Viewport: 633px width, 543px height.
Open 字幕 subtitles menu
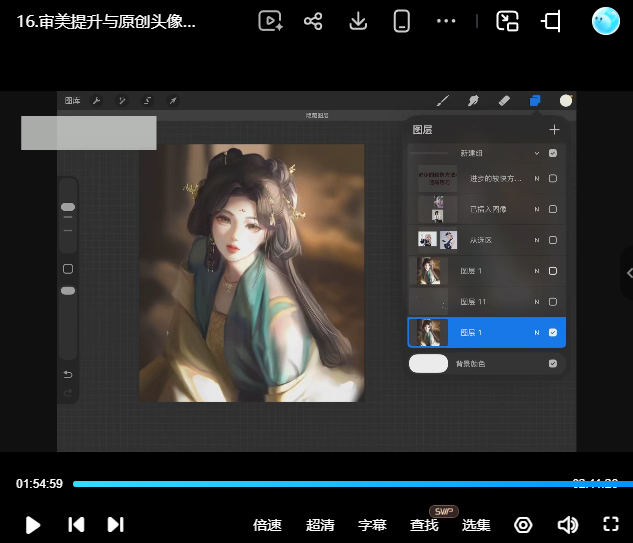pyautogui.click(x=372, y=525)
